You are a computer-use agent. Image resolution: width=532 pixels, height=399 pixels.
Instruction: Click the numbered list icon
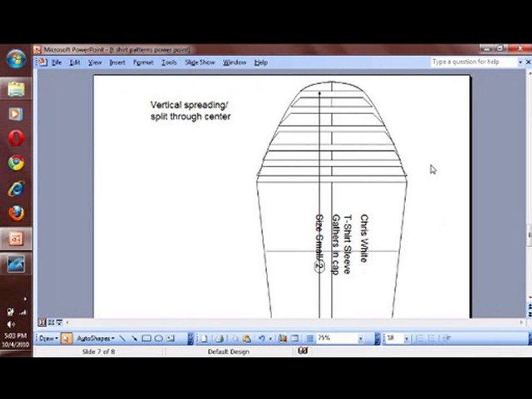419,338
